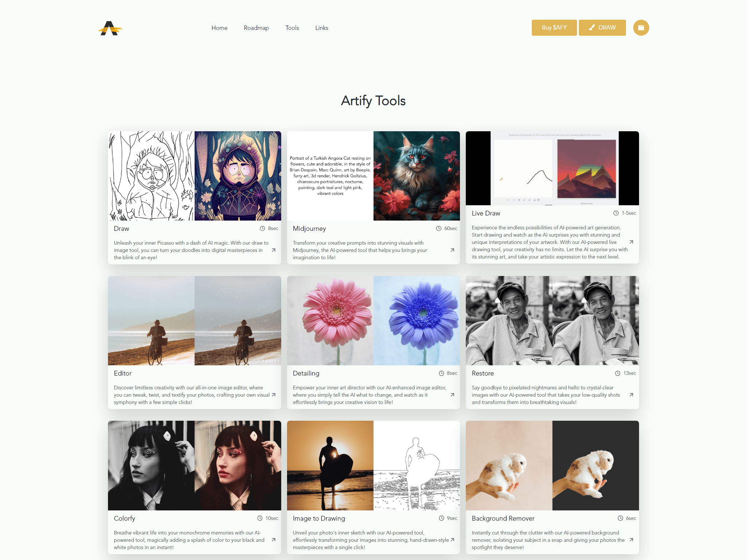Open Colorfy using its arrow icon
Viewport: 747px width, 560px height.
274,540
